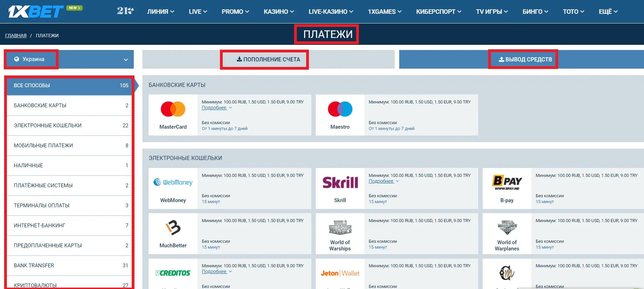Go to ГЛАВНАЯ breadcrumb link
This screenshot has width=644, height=289.
tap(16, 36)
